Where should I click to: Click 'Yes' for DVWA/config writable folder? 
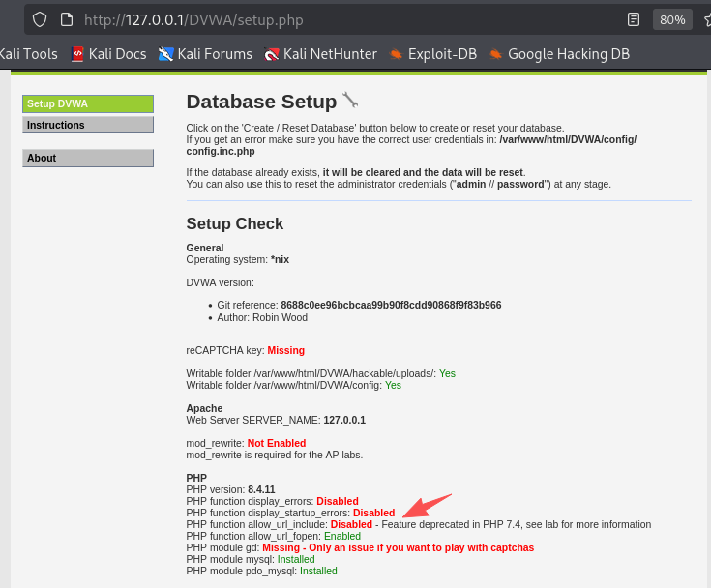tap(393, 385)
